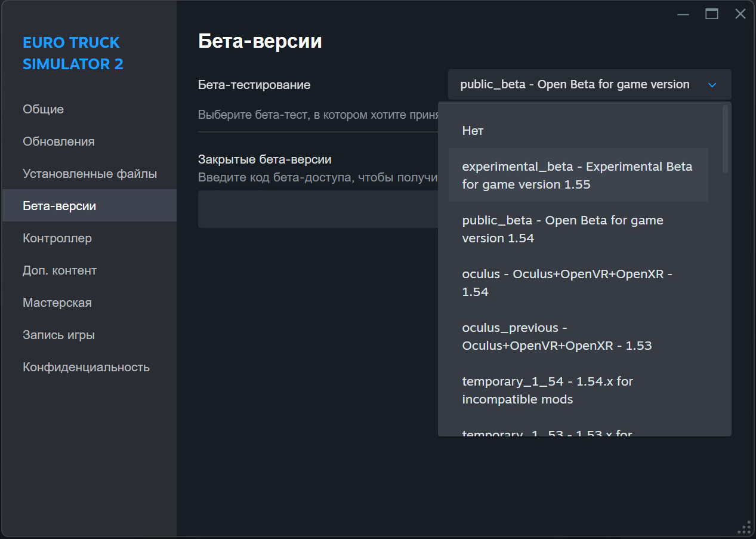Pick public_beta Open Beta 1.54 option

[578, 229]
